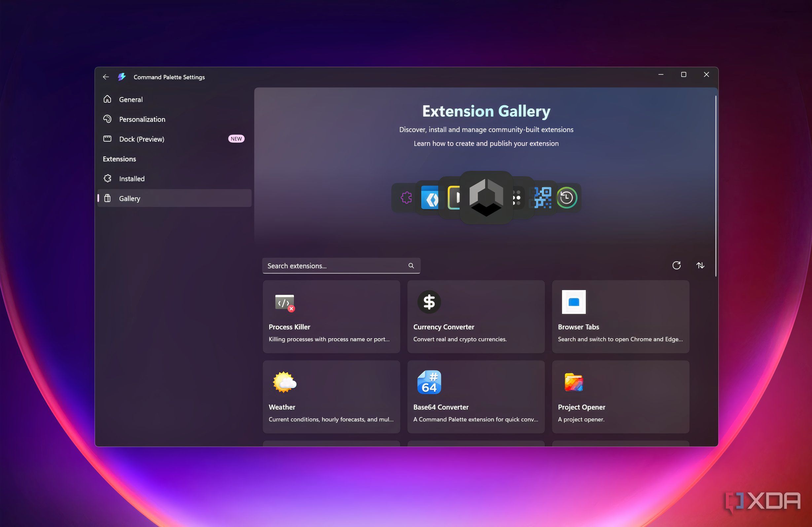Open the sort order options

point(700,265)
